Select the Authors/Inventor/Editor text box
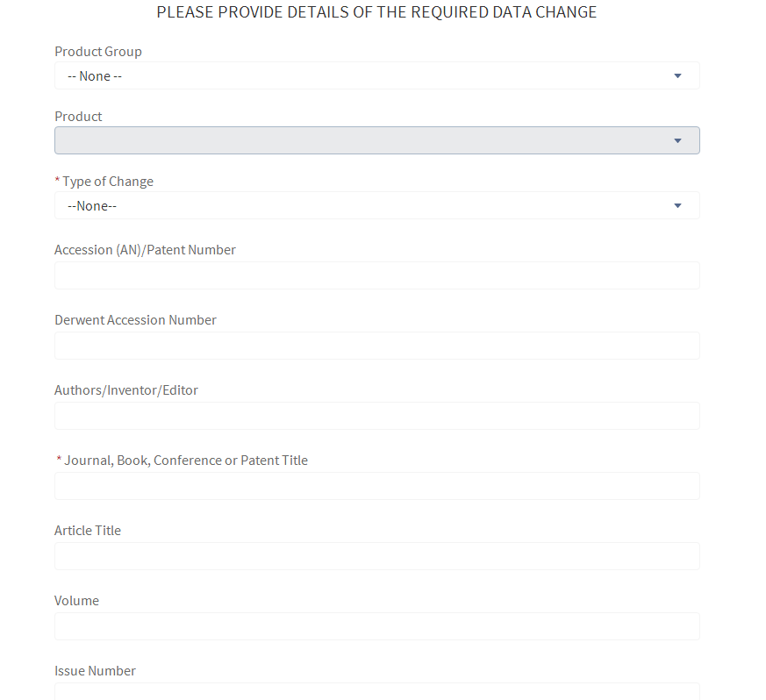This screenshot has width=766, height=700. coord(376,416)
